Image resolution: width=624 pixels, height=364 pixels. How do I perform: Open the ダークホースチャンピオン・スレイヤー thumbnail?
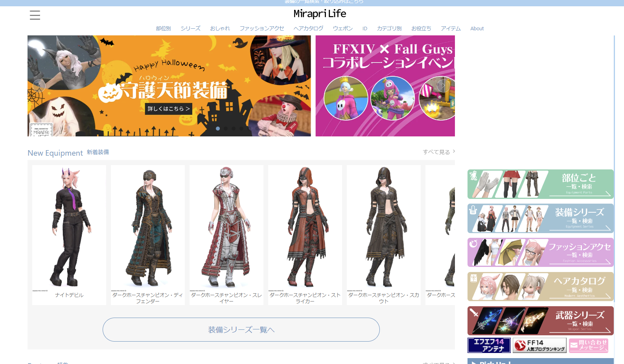click(226, 228)
